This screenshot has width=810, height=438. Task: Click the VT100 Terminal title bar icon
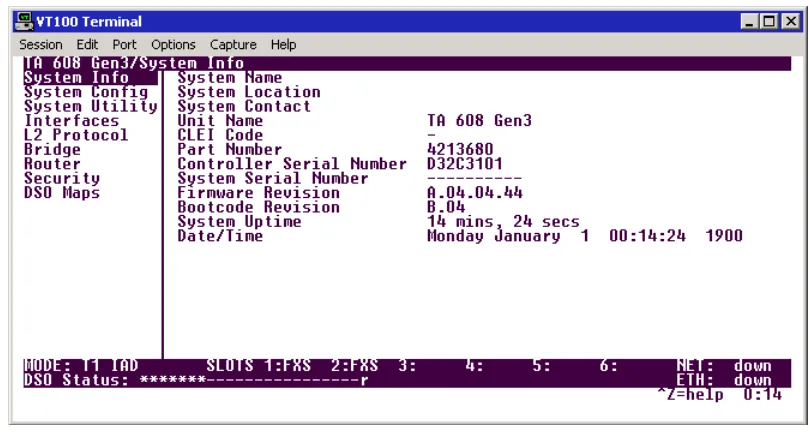pyautogui.click(x=24, y=21)
